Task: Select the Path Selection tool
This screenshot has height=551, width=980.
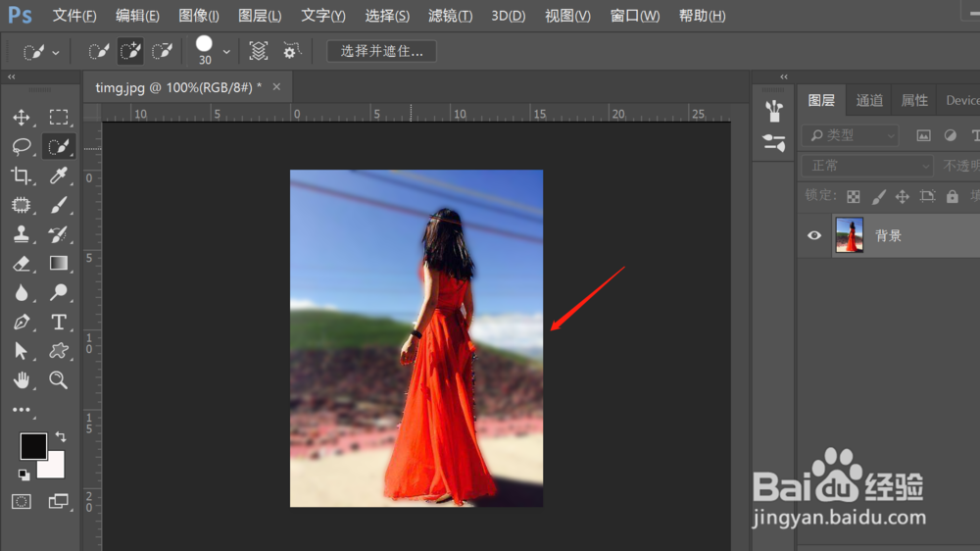Action: (22, 351)
